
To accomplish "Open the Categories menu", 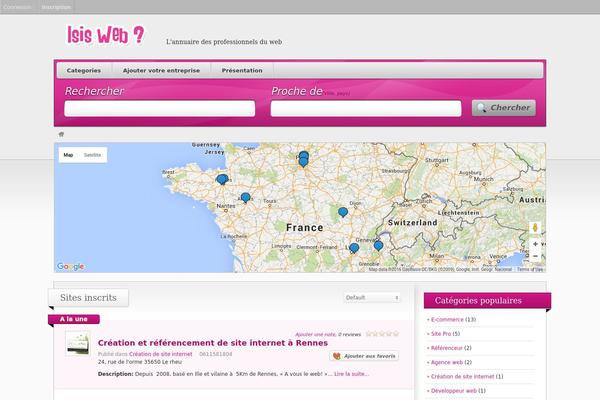I will [84, 70].
